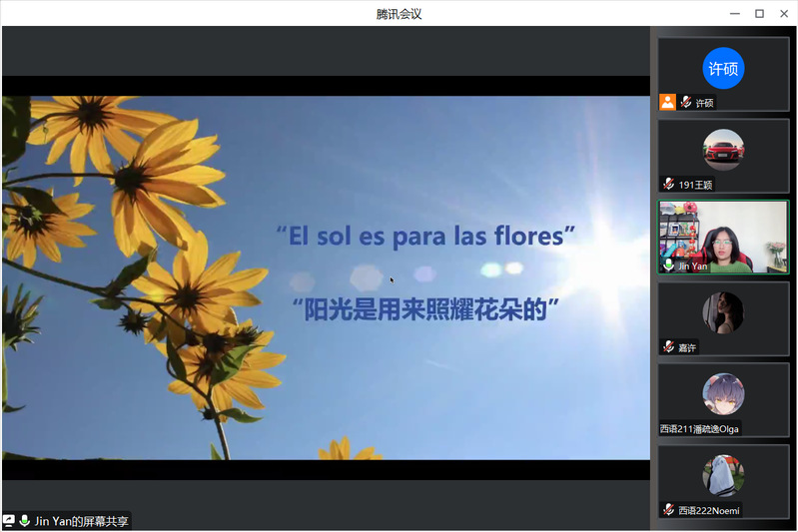This screenshot has height=532, width=798.
Task: Click the screen share icon beside Jin Yan
Action: pos(9,521)
